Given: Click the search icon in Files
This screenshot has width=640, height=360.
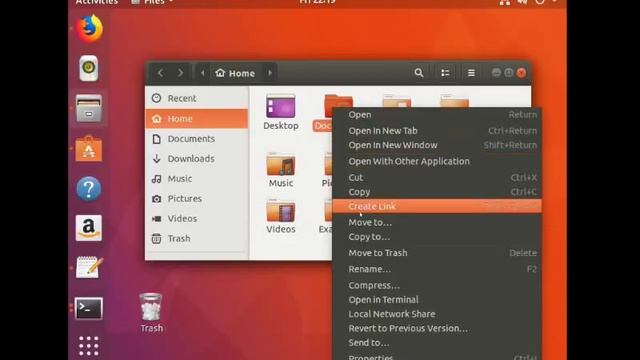Looking at the screenshot, I should (419, 73).
